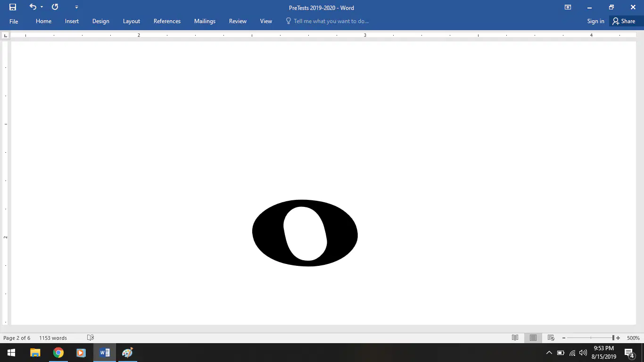644x362 pixels.
Task: Select the References ribbon tab
Action: point(167,21)
